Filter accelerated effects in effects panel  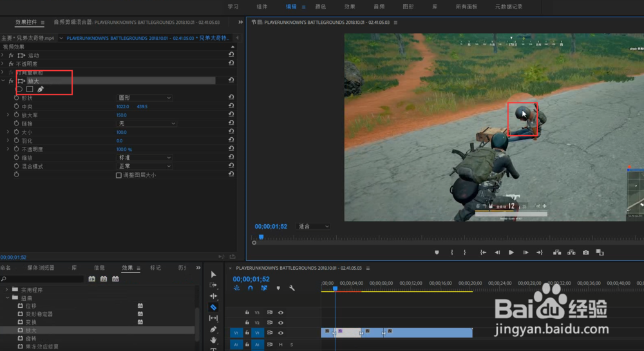[x=92, y=279]
